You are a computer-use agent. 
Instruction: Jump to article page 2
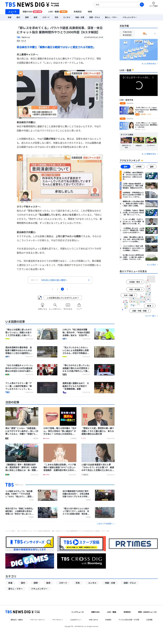point(57,289)
